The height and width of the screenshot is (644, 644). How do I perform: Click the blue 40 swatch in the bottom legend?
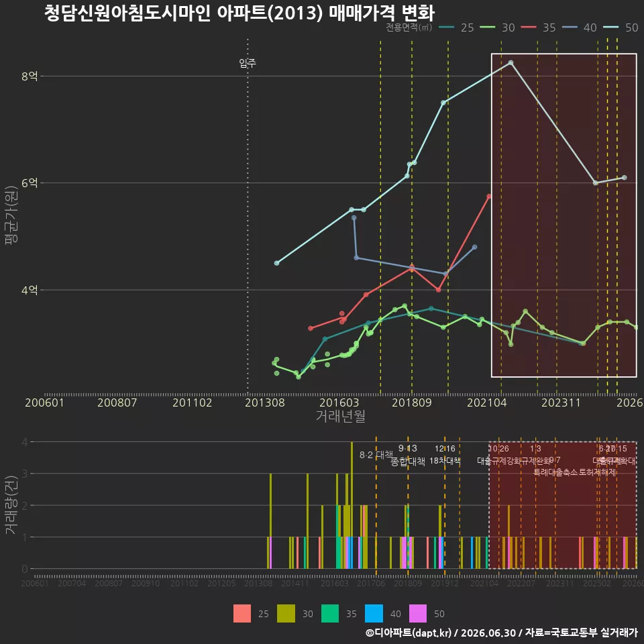374,614
